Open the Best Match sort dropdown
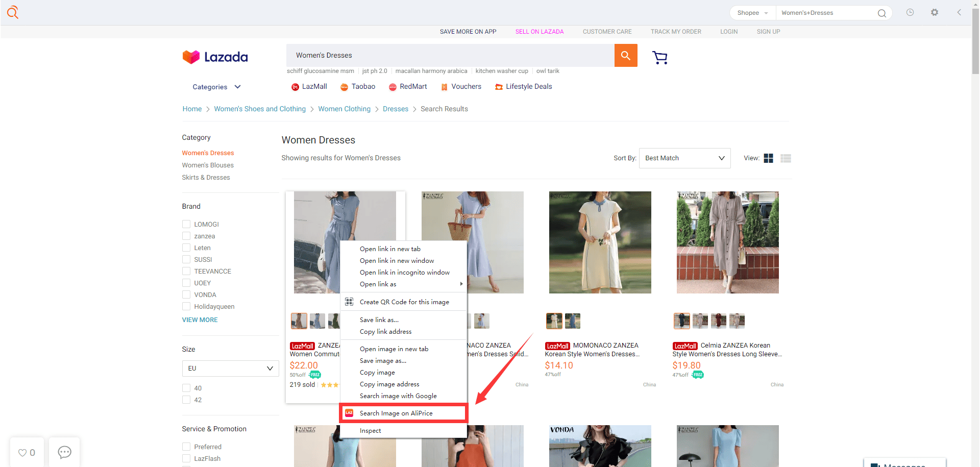Viewport: 980px width, 467px height. point(685,158)
